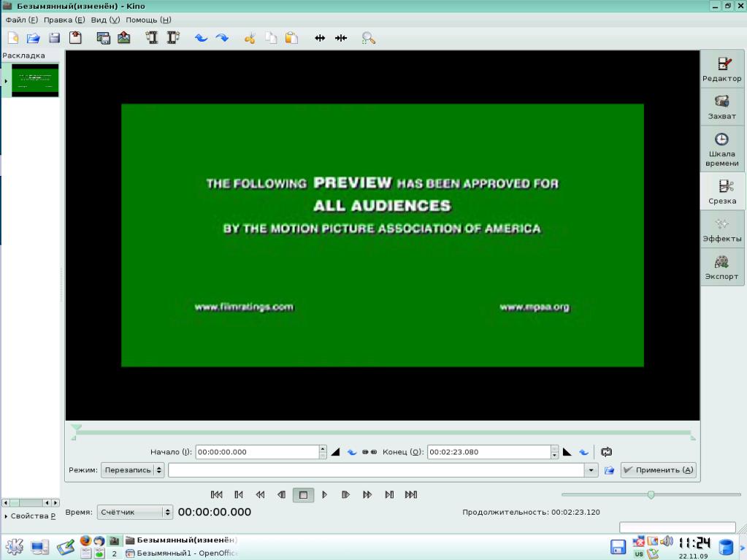Open the Правка menu
Screen dimensions: 747x560
(x=64, y=20)
